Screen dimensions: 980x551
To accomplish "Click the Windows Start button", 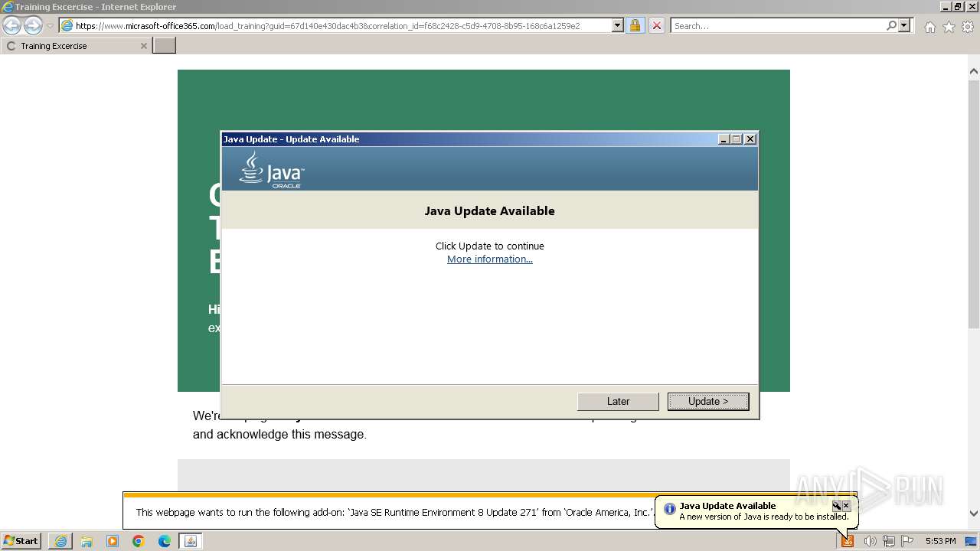I will click(21, 540).
